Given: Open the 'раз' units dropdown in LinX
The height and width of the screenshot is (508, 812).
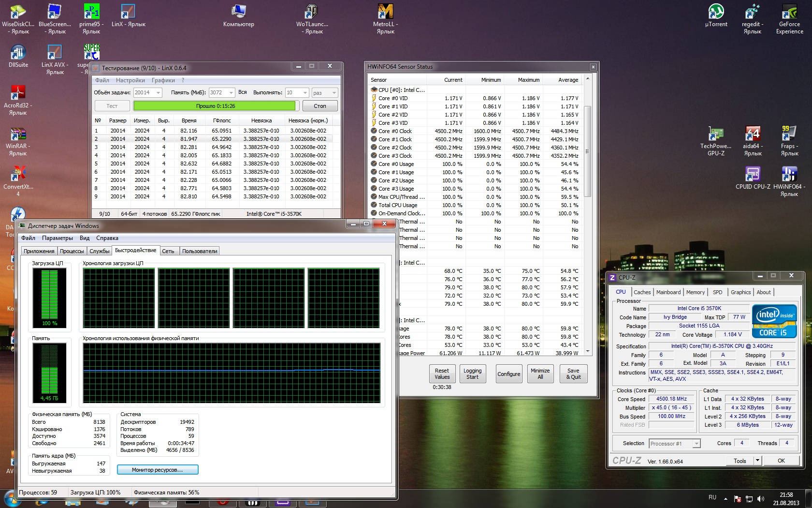Looking at the screenshot, I should click(334, 92).
